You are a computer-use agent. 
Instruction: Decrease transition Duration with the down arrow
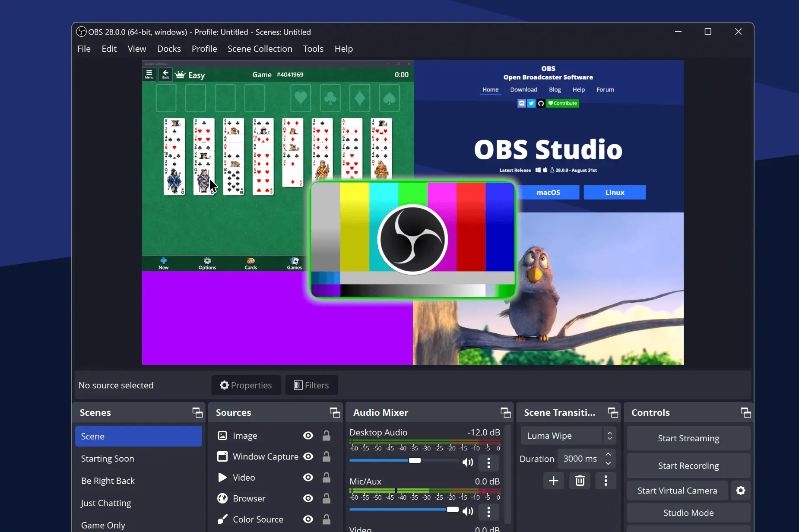click(x=608, y=463)
